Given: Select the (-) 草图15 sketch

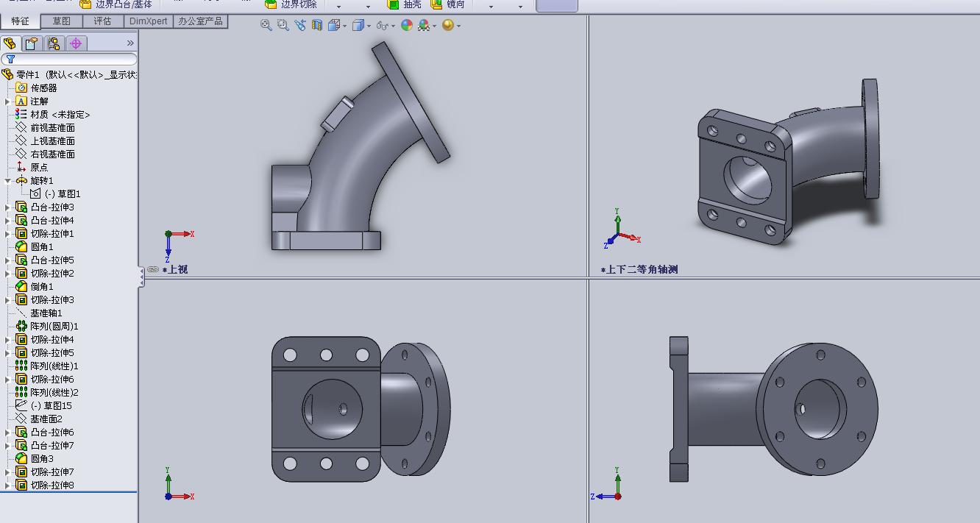Looking at the screenshot, I should 43,405.
